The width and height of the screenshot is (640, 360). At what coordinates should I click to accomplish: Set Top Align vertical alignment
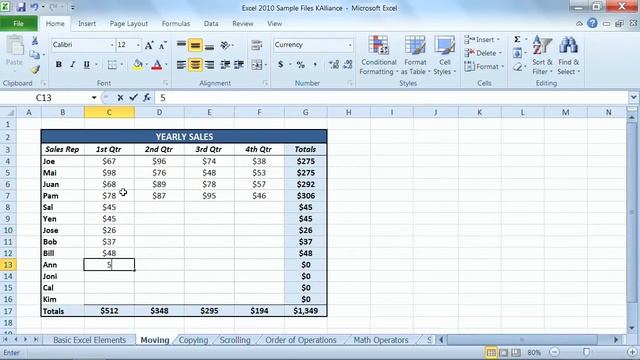click(181, 45)
